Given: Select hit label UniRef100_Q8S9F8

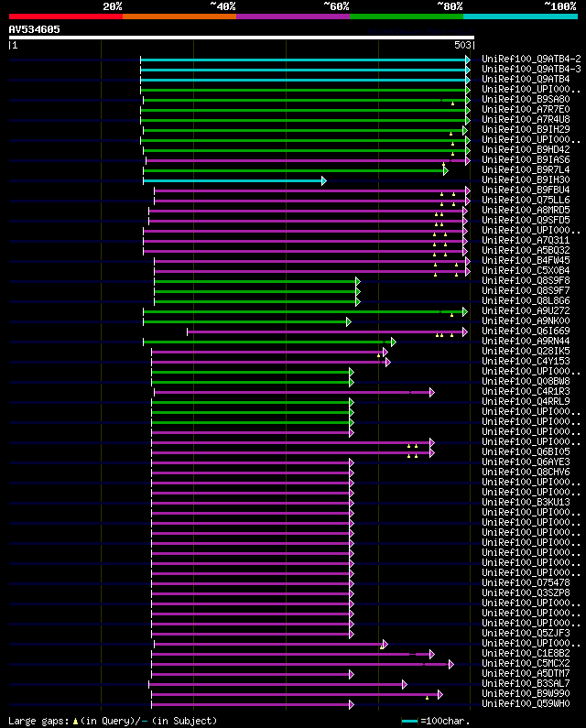Looking at the screenshot, I should pyautogui.click(x=526, y=280).
